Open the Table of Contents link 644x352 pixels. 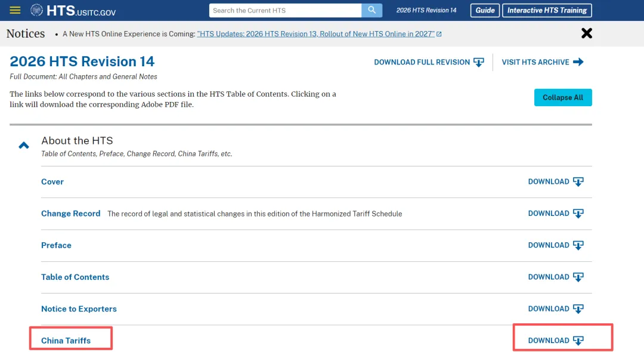(75, 277)
